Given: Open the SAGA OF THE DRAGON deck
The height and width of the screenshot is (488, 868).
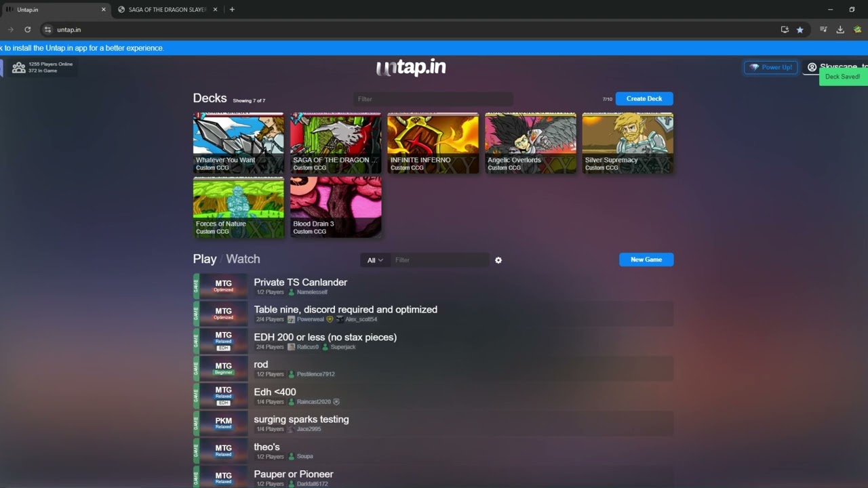Looking at the screenshot, I should 336,143.
